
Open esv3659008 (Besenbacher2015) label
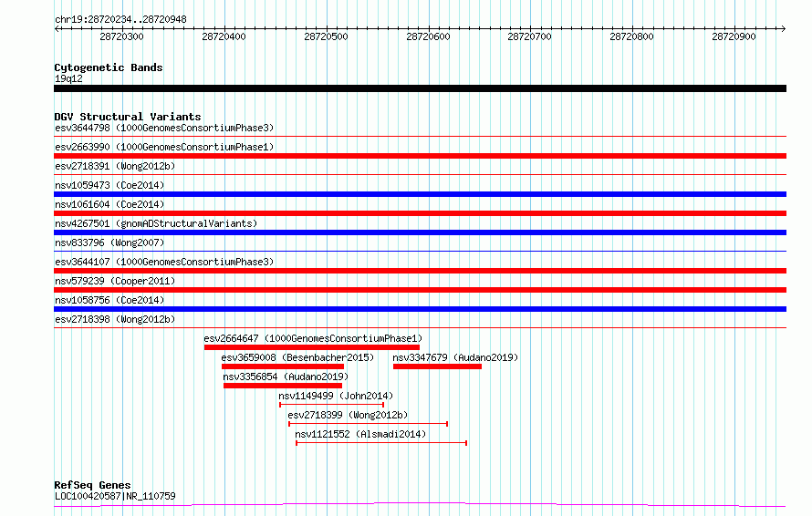(x=297, y=357)
